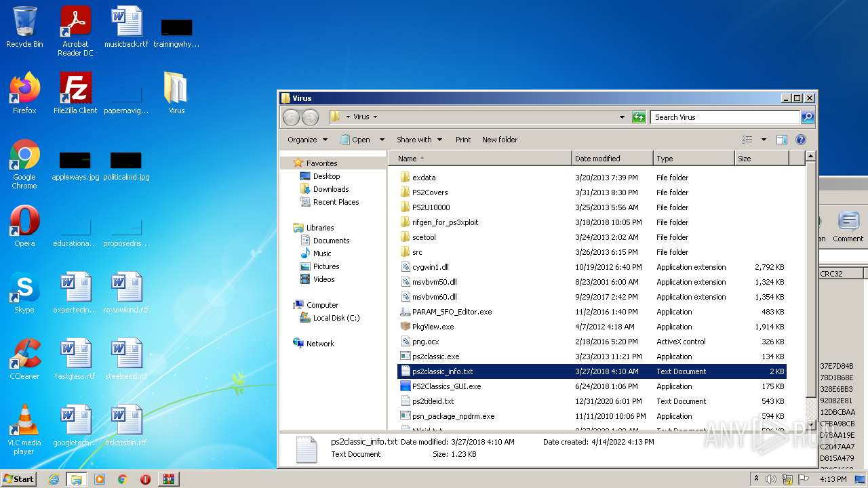This screenshot has width=868, height=488.
Task: Sort by Size column header
Action: tap(762, 159)
